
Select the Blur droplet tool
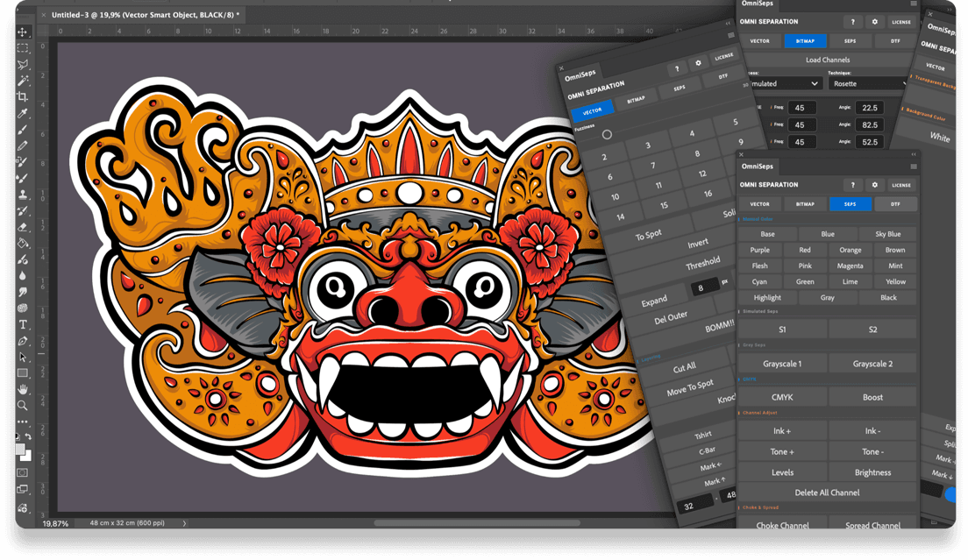point(23,276)
